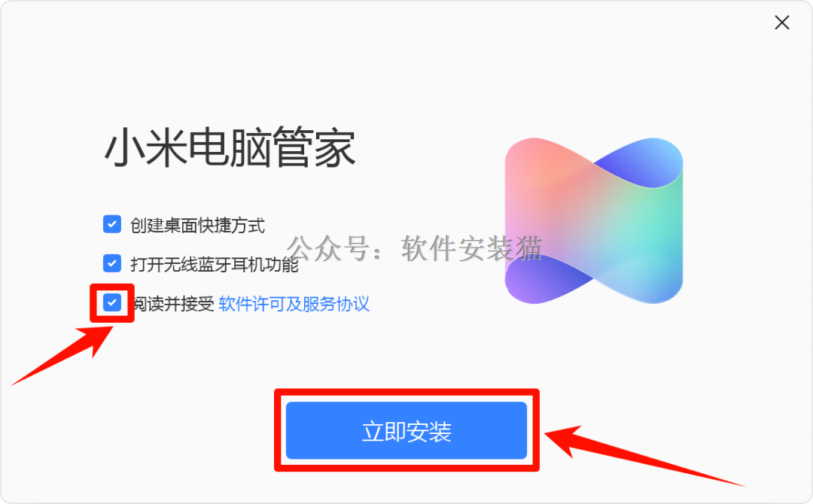This screenshot has width=813, height=504.
Task: Click the 立即安装 install button
Action: (x=406, y=430)
